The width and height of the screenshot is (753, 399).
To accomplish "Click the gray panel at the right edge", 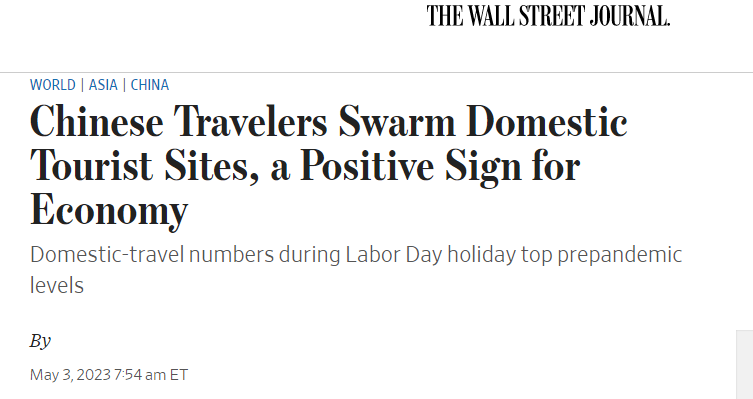I will [x=745, y=364].
